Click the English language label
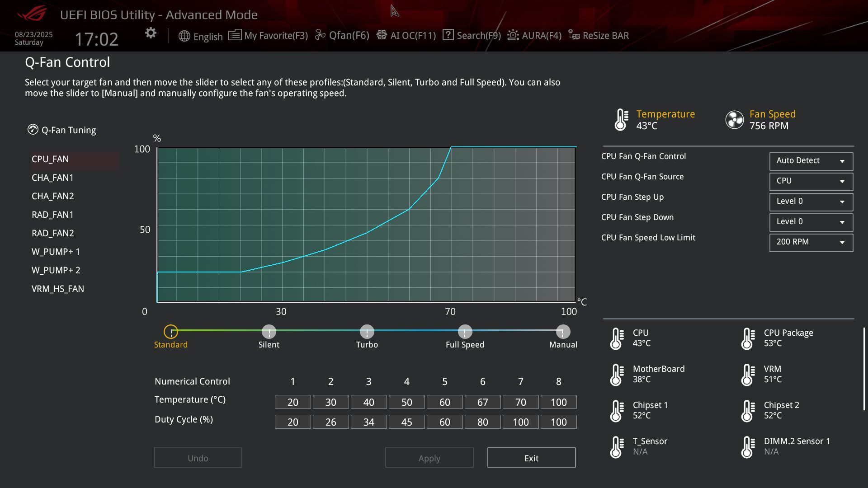Screen dimensions: 868x488 coord(208,37)
